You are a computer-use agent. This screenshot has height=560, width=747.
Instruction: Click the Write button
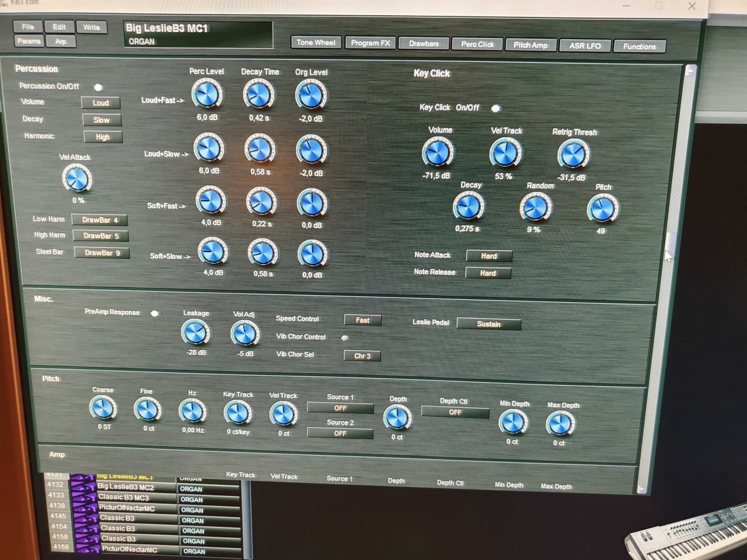click(x=92, y=27)
